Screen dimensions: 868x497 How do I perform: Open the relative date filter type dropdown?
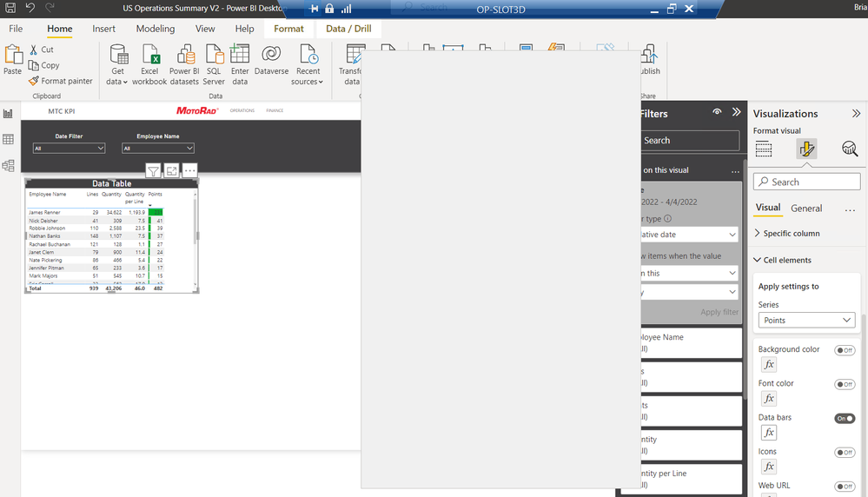[690, 235]
